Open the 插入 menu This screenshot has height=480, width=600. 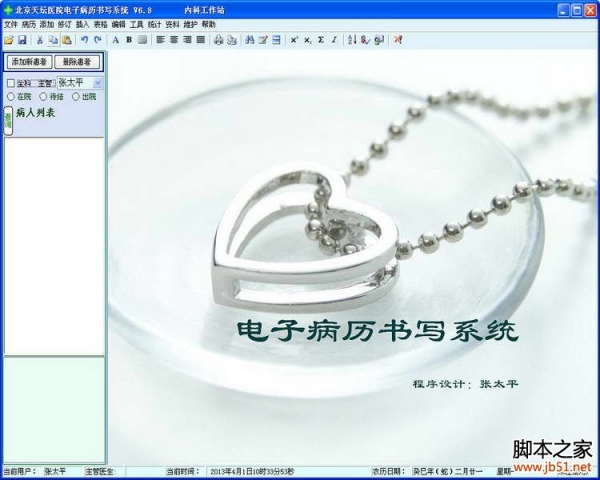(83, 24)
